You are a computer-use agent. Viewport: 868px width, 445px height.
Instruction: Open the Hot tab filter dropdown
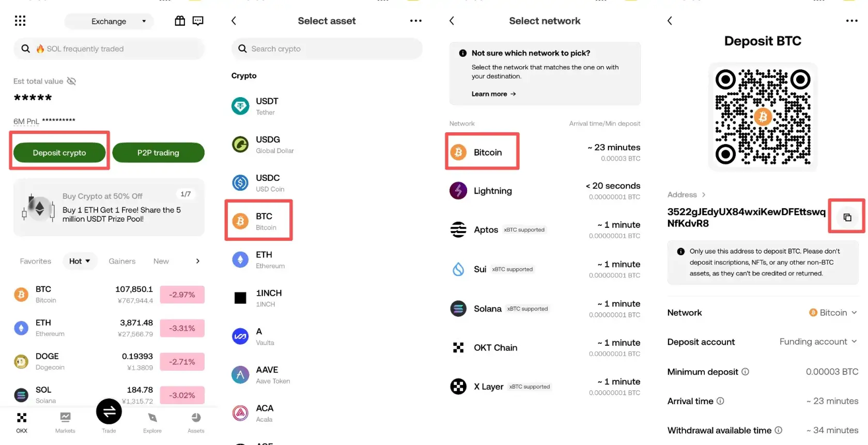click(80, 261)
